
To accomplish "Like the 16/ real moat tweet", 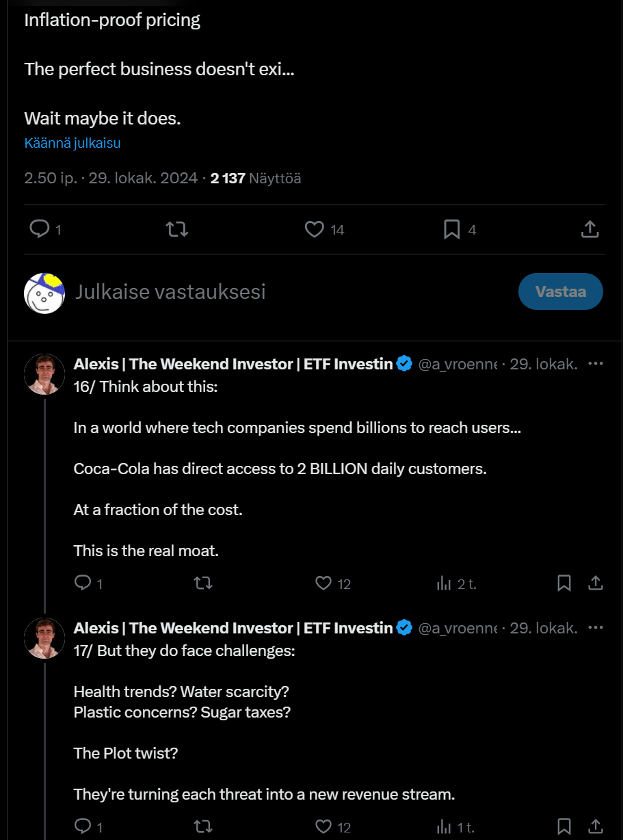I will coord(323,583).
